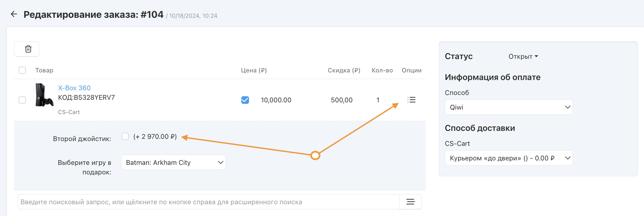
Task: Open advanced search with the hamburger button
Action: pos(410,202)
